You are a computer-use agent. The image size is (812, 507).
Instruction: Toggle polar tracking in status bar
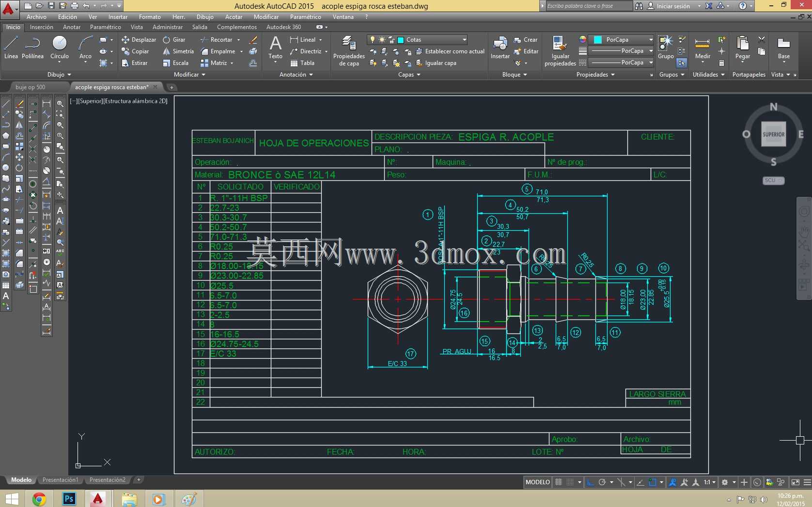602,482
